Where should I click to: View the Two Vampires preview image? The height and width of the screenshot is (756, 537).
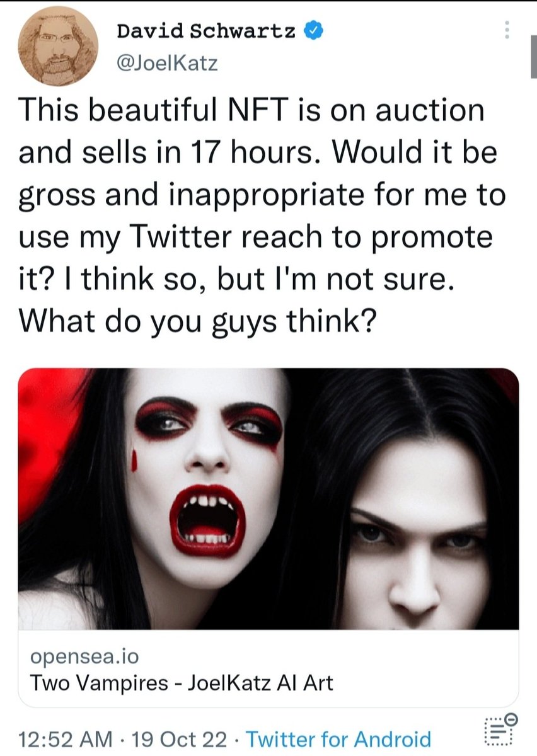(x=268, y=499)
